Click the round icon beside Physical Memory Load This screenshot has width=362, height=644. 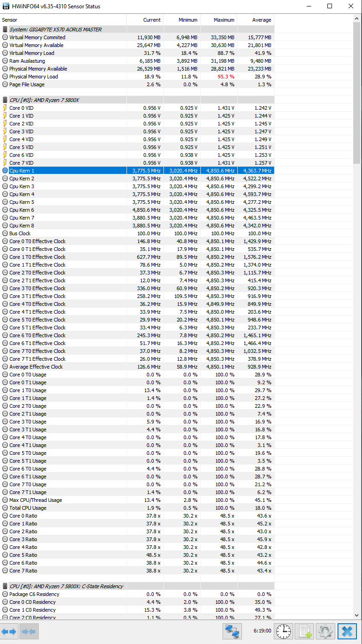click(5, 77)
